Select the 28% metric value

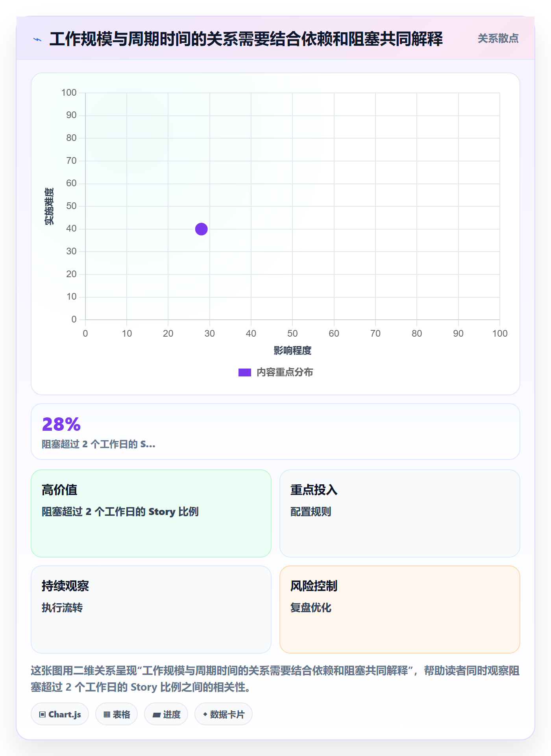click(61, 424)
